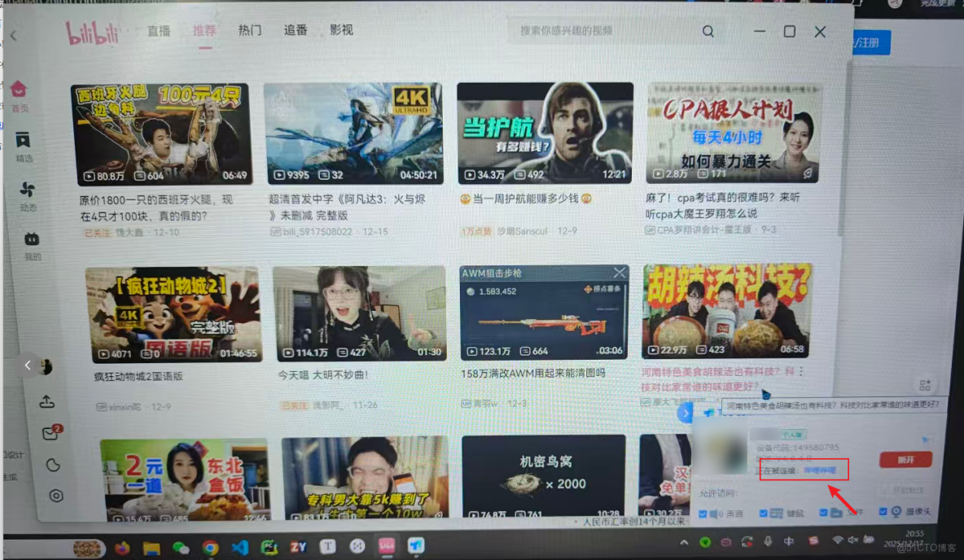Click the search magnifier icon
The height and width of the screenshot is (560, 964).
(708, 30)
